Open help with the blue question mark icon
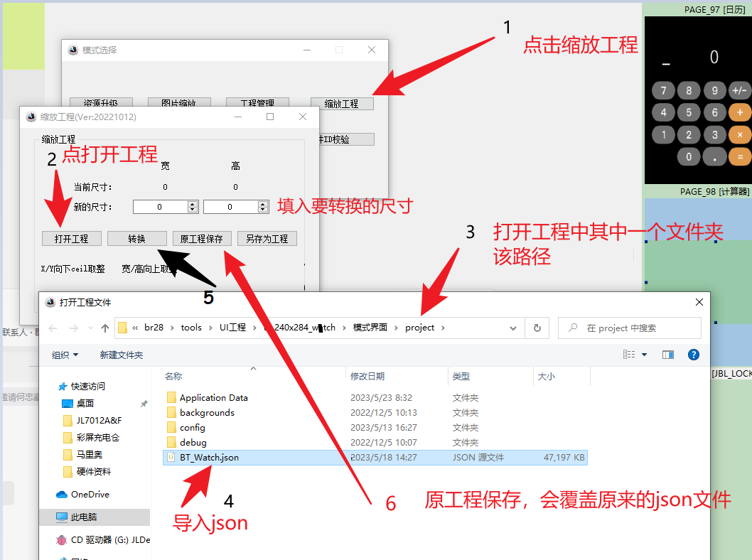The image size is (752, 560). (694, 355)
